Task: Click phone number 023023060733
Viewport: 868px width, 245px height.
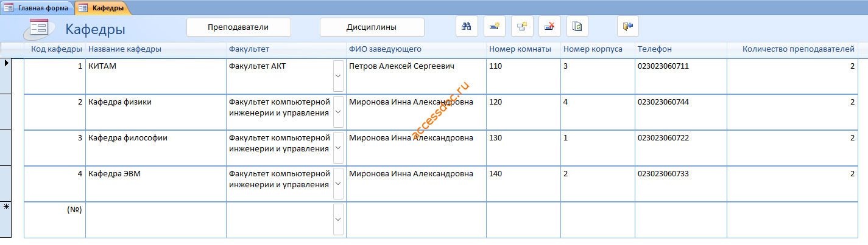Action: (680, 184)
